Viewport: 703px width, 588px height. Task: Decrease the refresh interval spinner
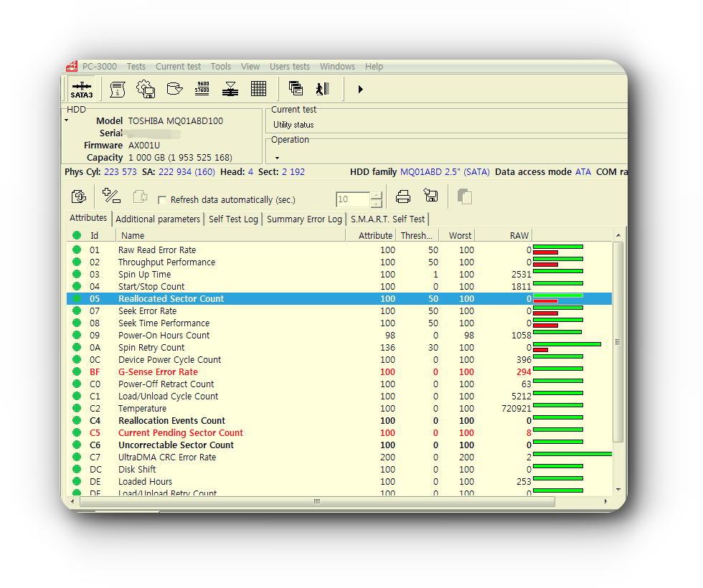377,204
